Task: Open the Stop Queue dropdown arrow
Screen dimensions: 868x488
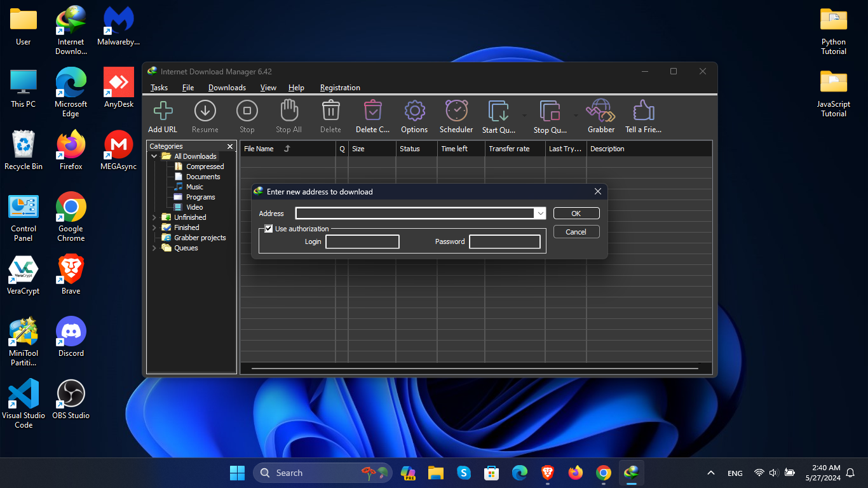Action: tap(576, 116)
